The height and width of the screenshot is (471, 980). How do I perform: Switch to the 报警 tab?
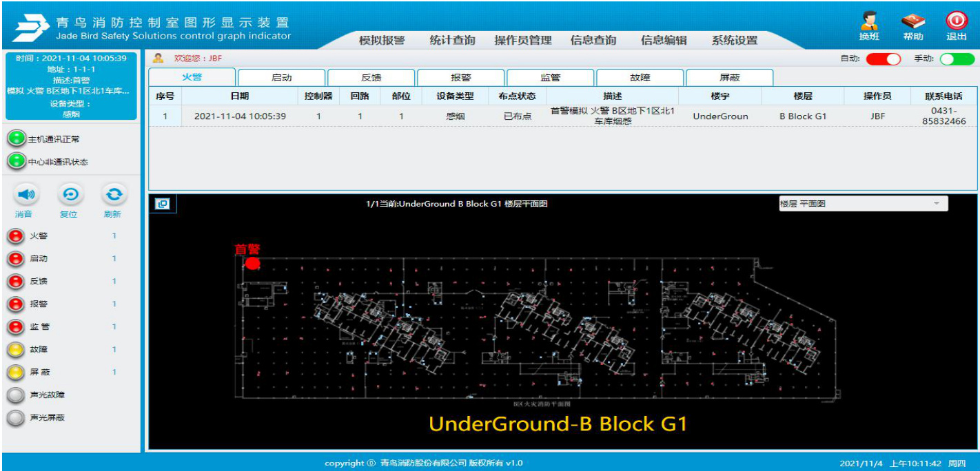click(460, 78)
